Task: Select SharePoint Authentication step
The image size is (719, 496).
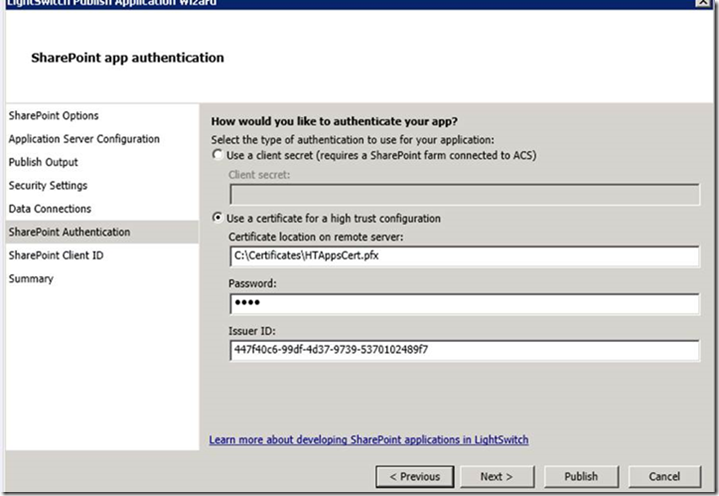Action: [102, 232]
